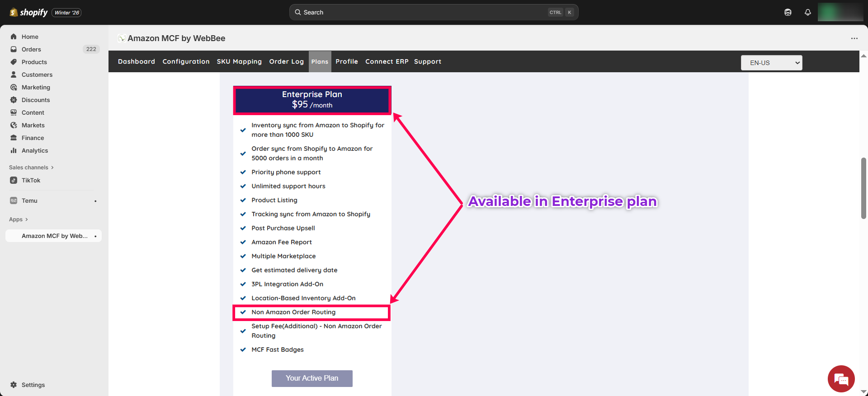Click checkmark beside Non Amazon Order Routing
Viewport: 868px width, 396px height.
243,312
